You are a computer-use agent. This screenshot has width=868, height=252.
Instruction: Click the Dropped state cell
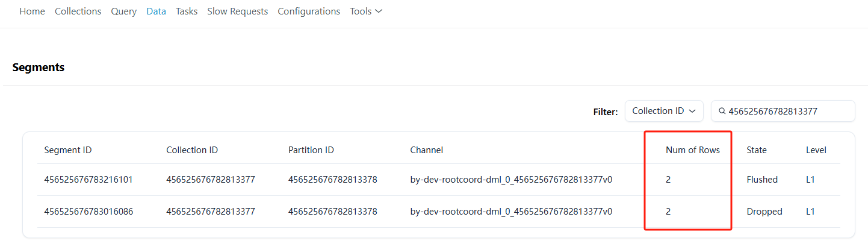(764, 212)
